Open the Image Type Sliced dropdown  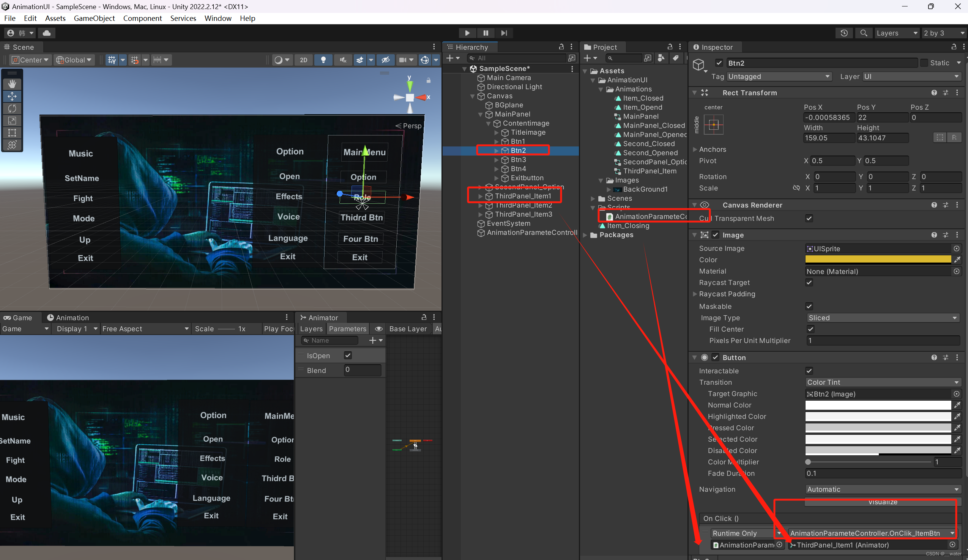[883, 318]
